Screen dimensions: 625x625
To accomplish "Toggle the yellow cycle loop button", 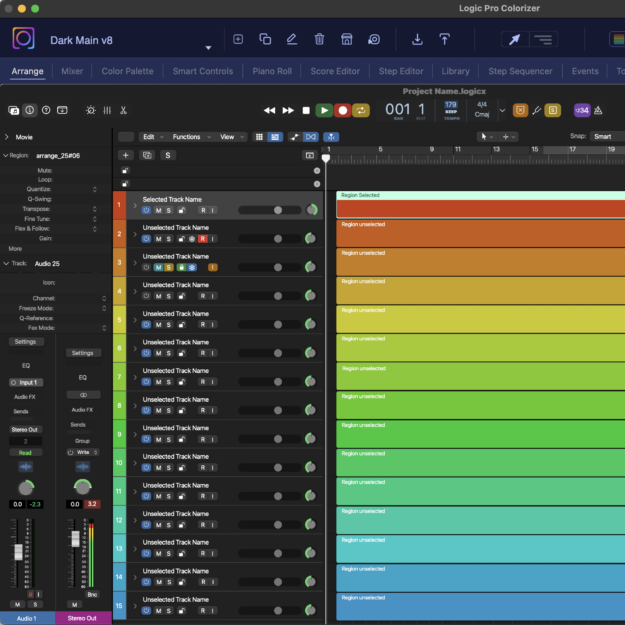I will pyautogui.click(x=361, y=110).
